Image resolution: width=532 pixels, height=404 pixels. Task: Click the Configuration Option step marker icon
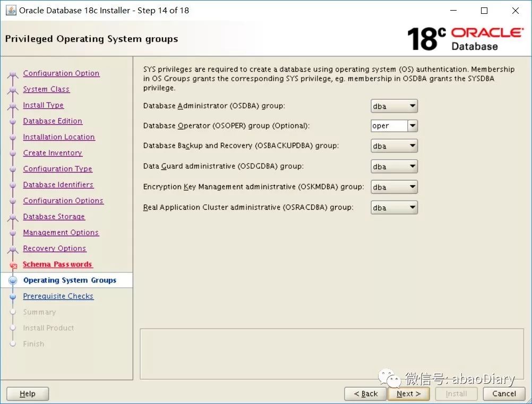[x=13, y=74]
